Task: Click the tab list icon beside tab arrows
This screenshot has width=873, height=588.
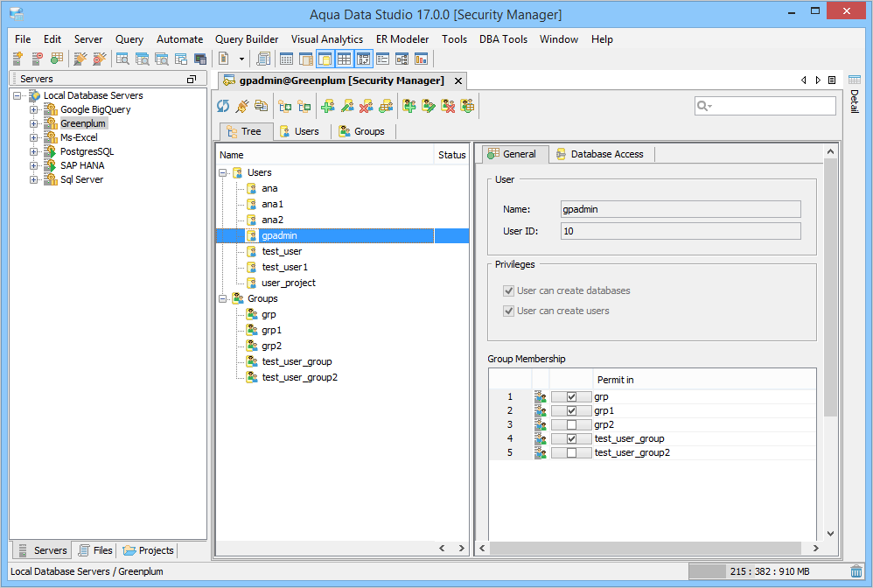Action: click(x=832, y=80)
